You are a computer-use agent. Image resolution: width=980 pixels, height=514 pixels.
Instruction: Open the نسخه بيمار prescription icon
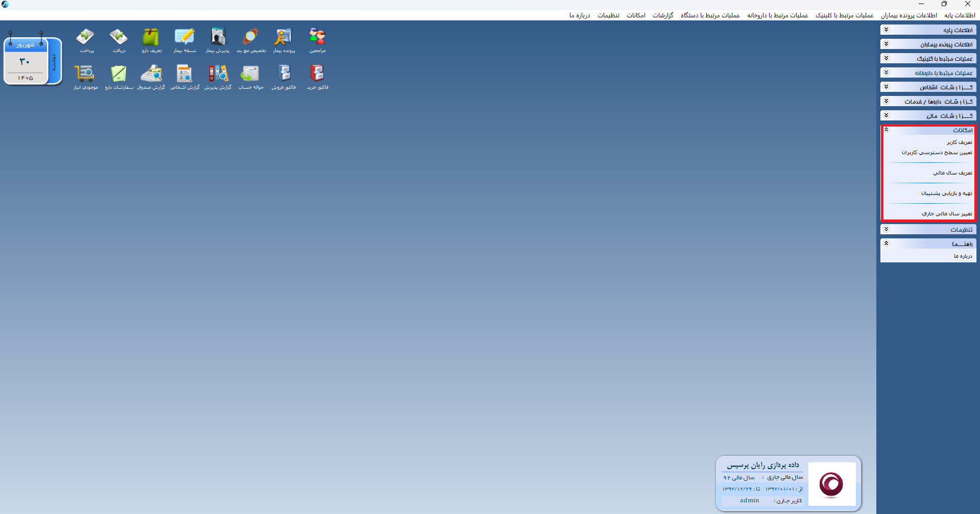184,40
